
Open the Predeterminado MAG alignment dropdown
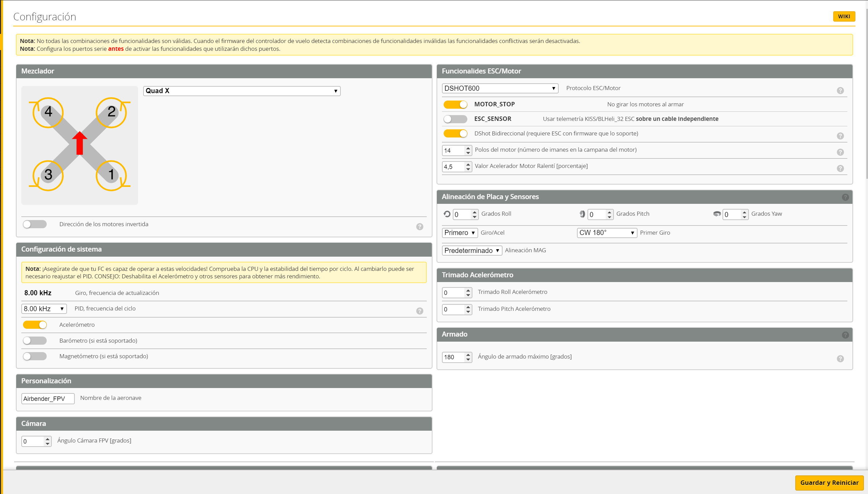[x=471, y=251]
